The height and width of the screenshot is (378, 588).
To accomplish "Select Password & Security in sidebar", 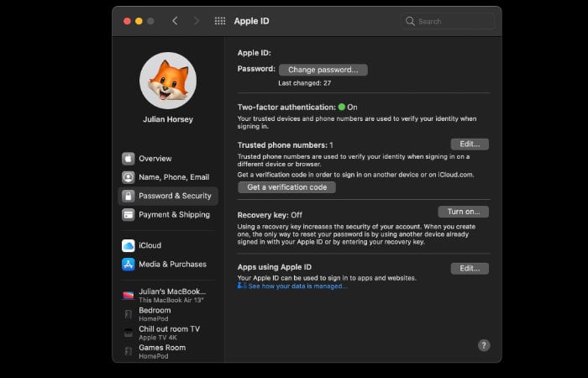I will pos(168,196).
